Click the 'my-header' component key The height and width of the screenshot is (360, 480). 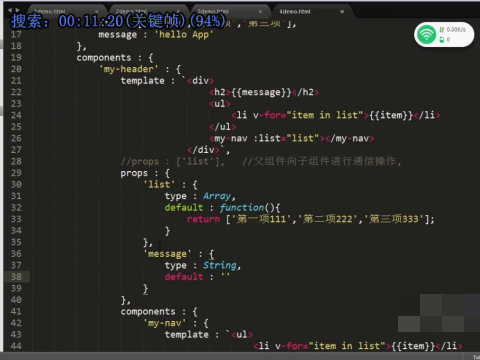[x=129, y=69]
